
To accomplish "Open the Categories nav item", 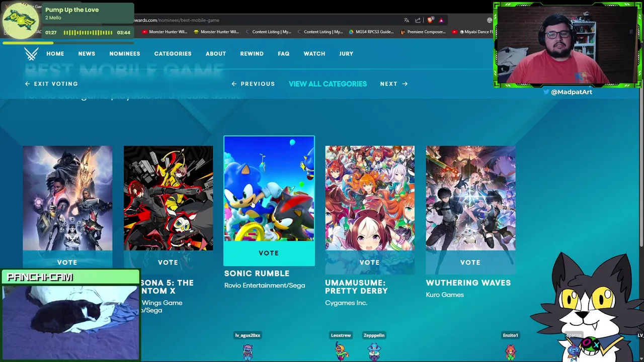I will click(173, 54).
